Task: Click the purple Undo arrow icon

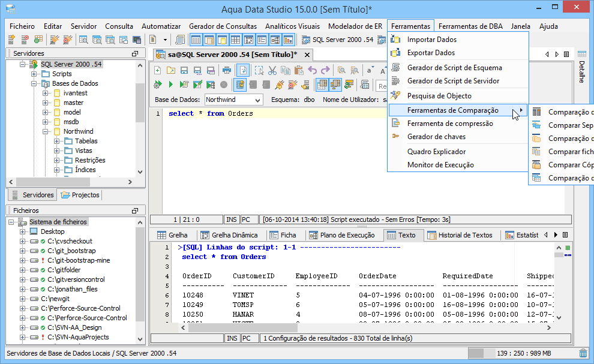Action: [x=312, y=70]
